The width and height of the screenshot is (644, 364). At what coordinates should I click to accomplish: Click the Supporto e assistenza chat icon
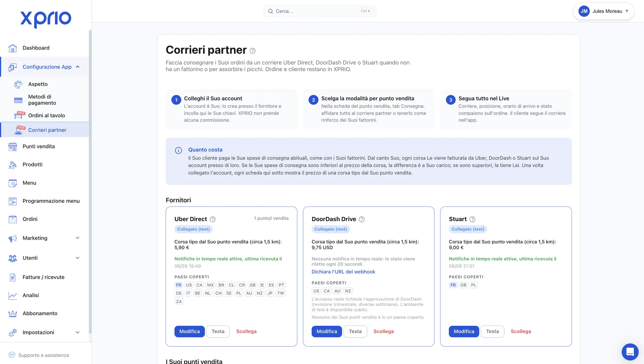pos(12,355)
